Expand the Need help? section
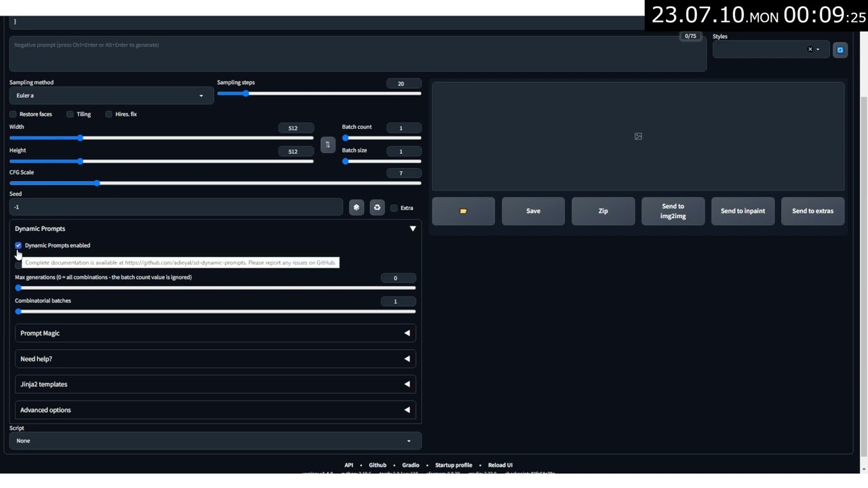Image resolution: width=868 pixels, height=488 pixels. coord(215,359)
